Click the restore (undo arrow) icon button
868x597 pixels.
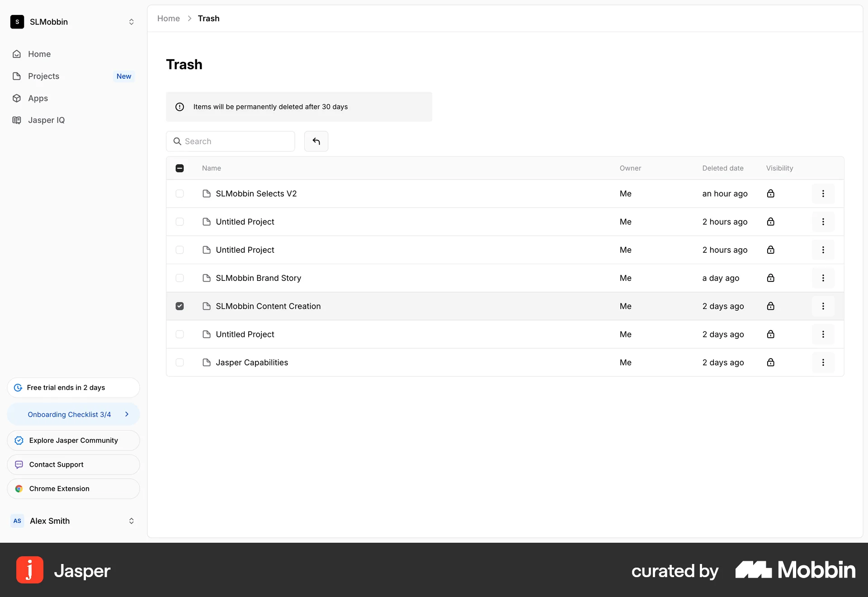[x=316, y=141]
